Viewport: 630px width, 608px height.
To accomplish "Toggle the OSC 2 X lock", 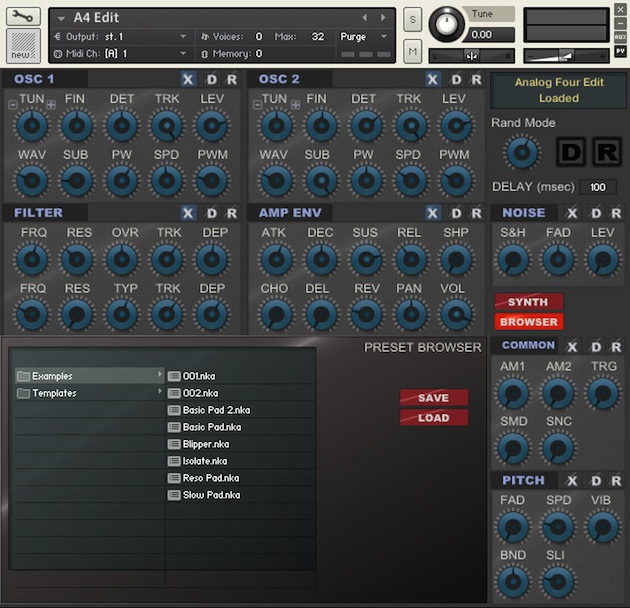I will coord(432,79).
